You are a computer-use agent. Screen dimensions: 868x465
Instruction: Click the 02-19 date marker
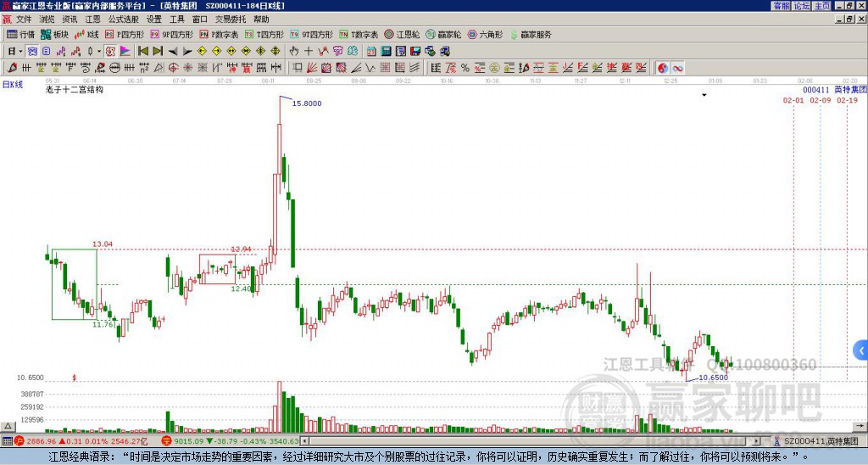[x=847, y=100]
